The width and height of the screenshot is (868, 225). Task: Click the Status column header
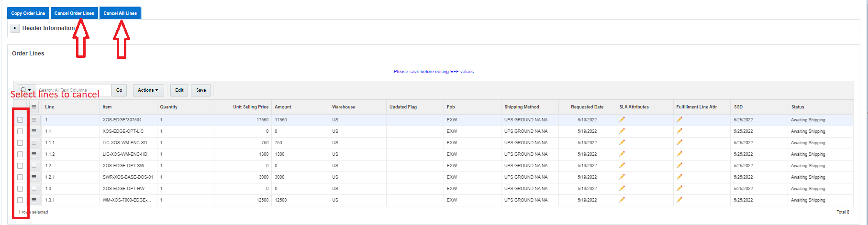(x=798, y=107)
